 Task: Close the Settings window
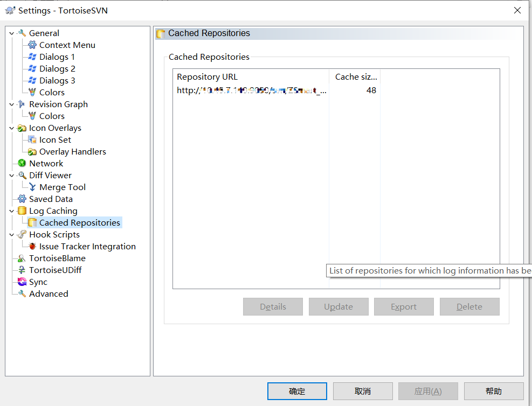pyautogui.click(x=517, y=11)
